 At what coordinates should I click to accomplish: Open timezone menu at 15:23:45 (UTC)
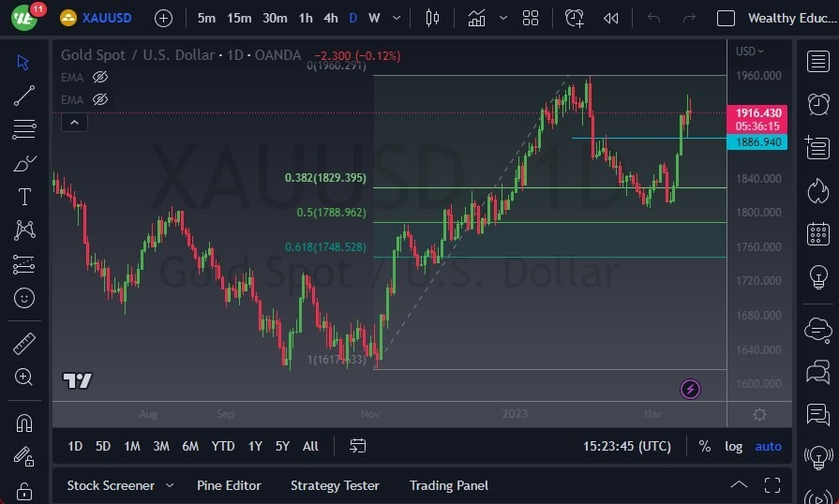point(626,446)
